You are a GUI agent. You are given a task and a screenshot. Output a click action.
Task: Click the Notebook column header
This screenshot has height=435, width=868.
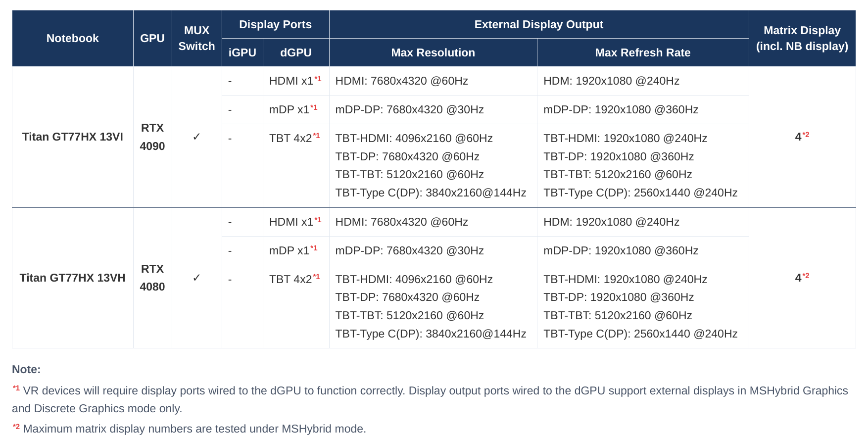click(72, 38)
